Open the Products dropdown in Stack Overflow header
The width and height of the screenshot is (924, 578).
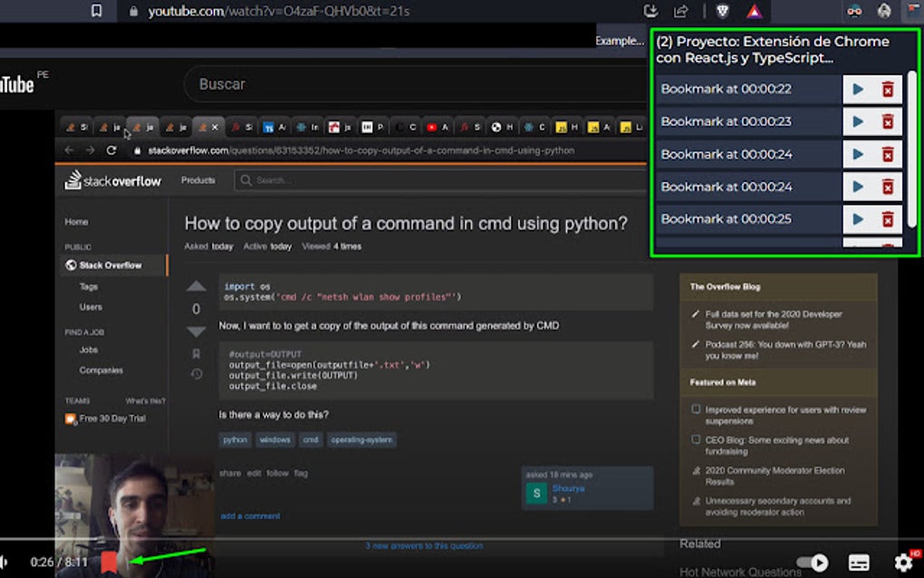pyautogui.click(x=197, y=180)
